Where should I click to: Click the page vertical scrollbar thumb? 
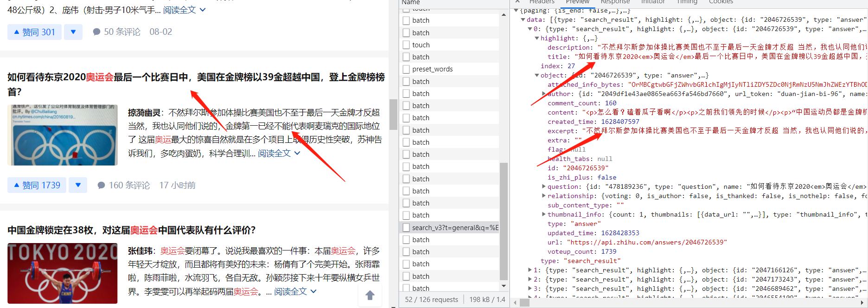(393, 115)
